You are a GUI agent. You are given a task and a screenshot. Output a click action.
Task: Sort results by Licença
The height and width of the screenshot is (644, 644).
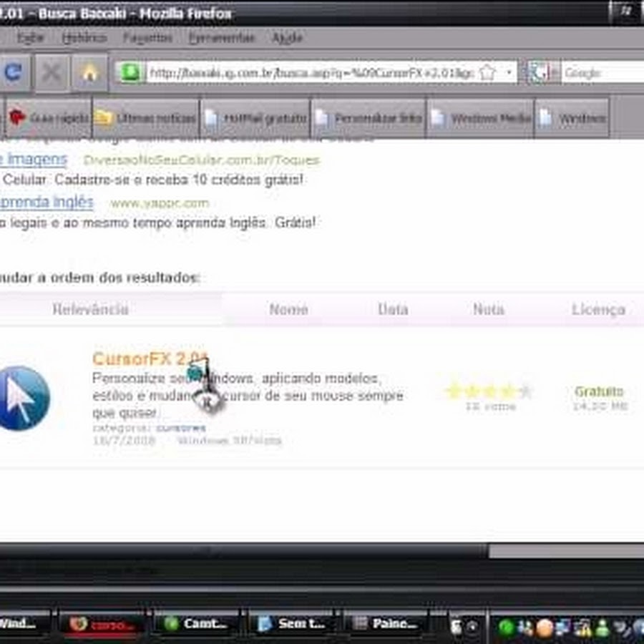pos(598,310)
